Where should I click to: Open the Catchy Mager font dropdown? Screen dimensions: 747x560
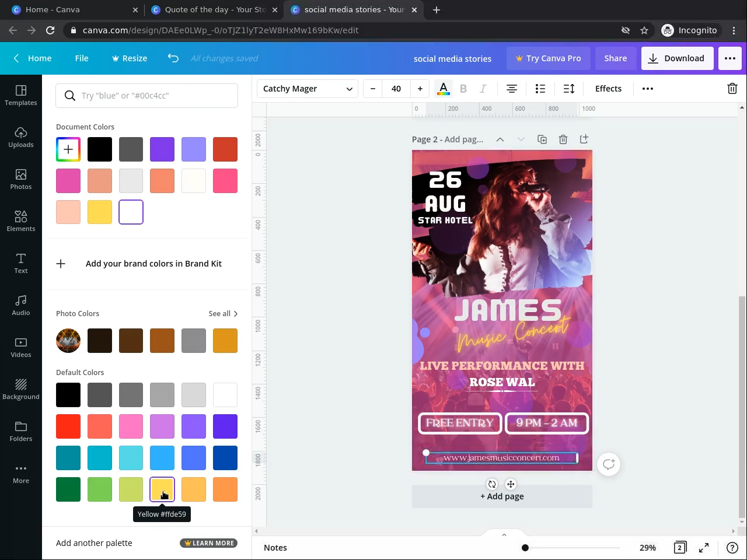(x=308, y=89)
